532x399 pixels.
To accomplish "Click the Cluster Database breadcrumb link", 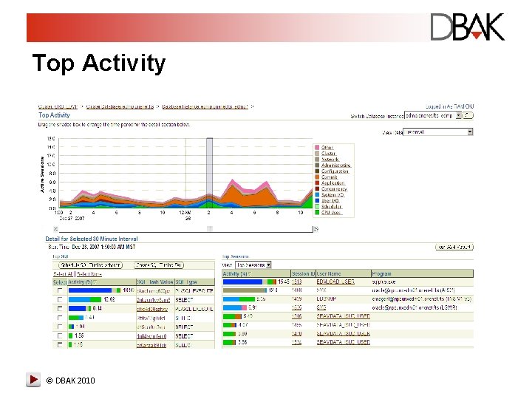I will (x=120, y=106).
